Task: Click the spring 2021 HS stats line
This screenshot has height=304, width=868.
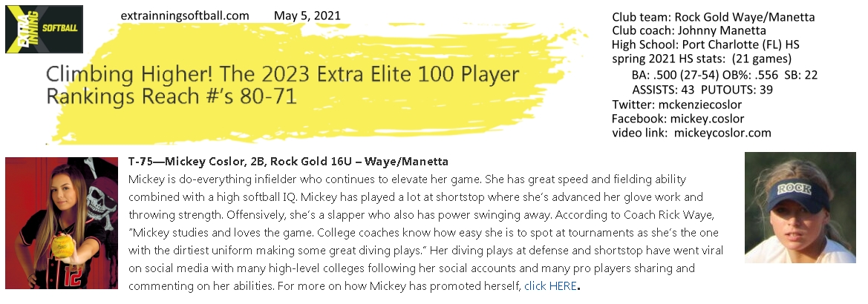Action: [702, 58]
